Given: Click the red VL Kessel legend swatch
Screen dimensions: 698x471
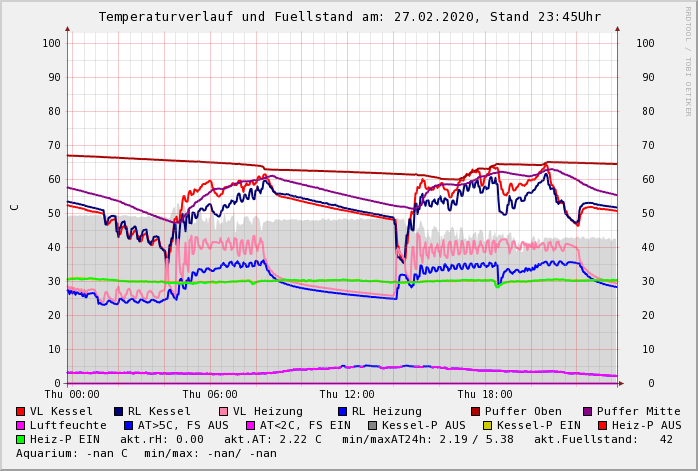Looking at the screenshot, I should point(21,411).
